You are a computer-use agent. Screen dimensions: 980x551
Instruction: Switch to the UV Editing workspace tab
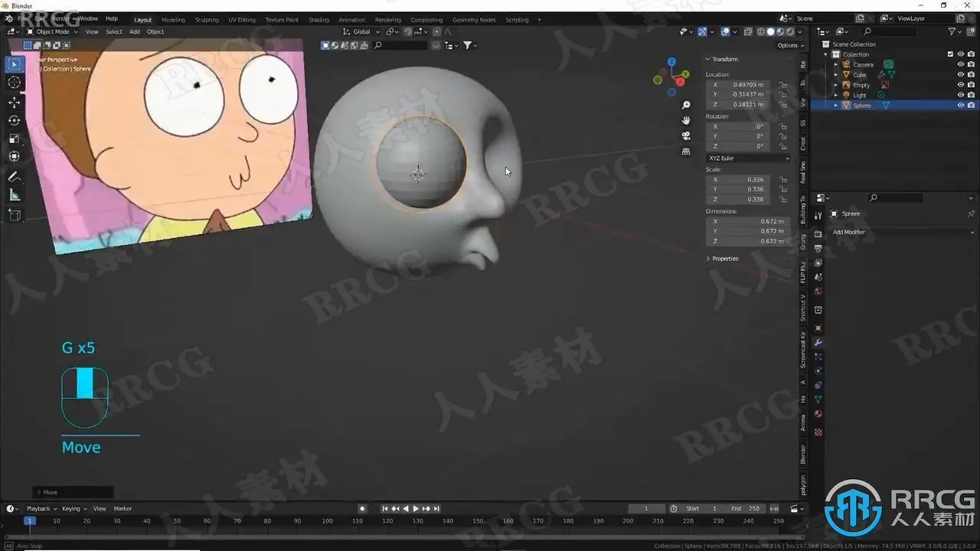pos(242,20)
